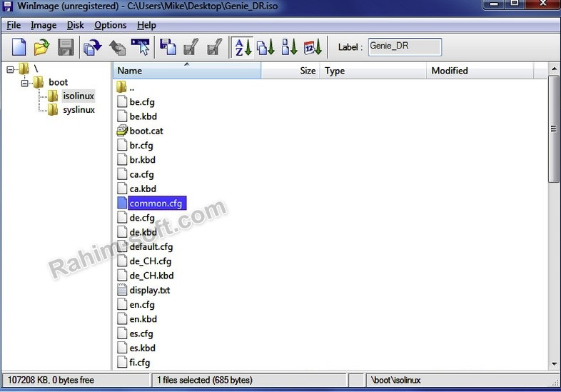Screen dimensions: 561x392
Task: Sort files by date calendar icon
Action: pos(313,47)
